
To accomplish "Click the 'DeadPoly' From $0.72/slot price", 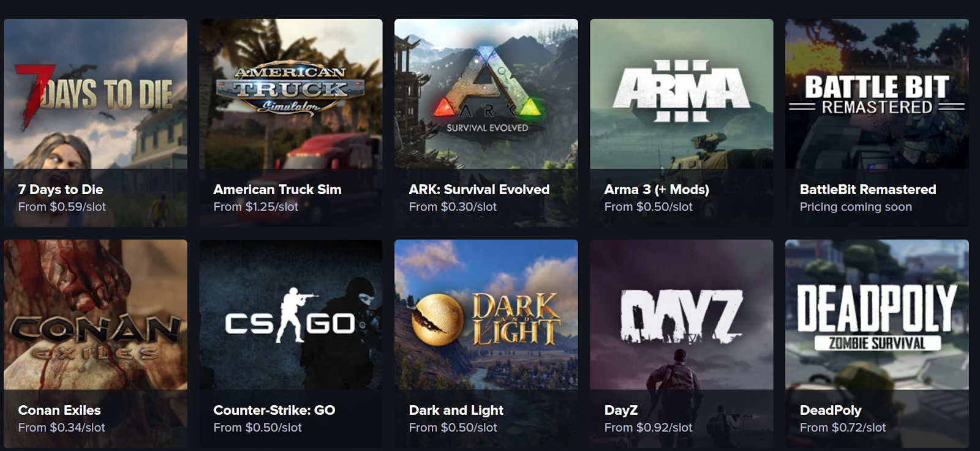I will [x=843, y=427].
